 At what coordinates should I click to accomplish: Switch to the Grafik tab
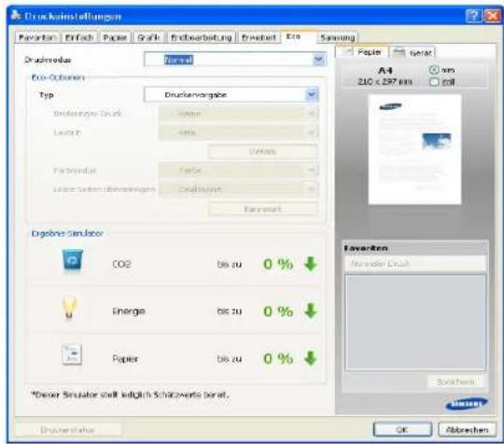148,37
